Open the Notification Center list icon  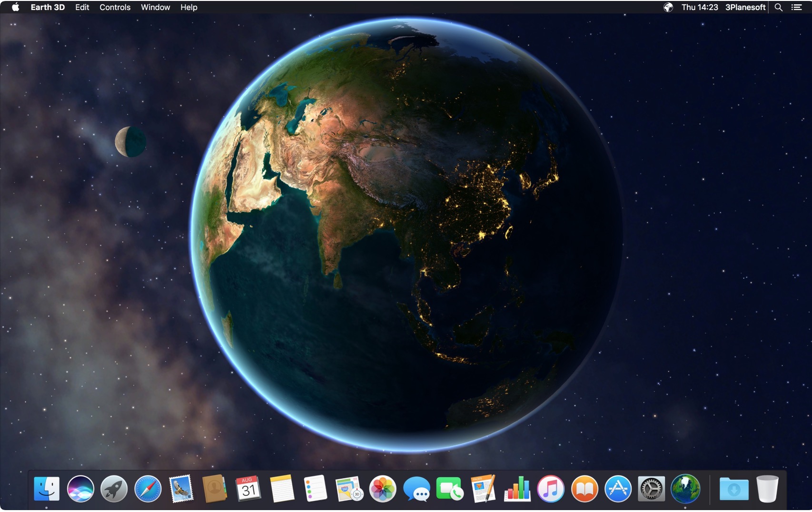click(x=797, y=7)
